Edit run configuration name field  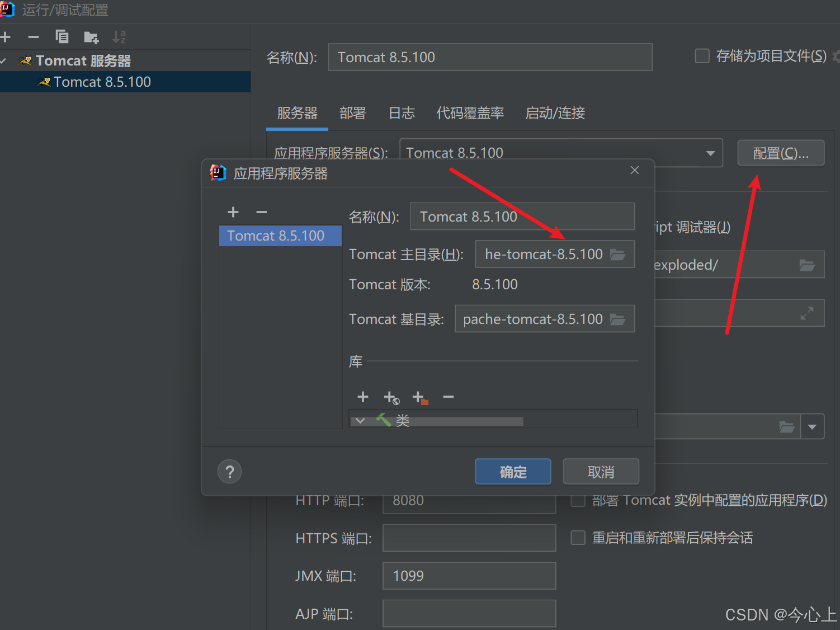coord(490,57)
